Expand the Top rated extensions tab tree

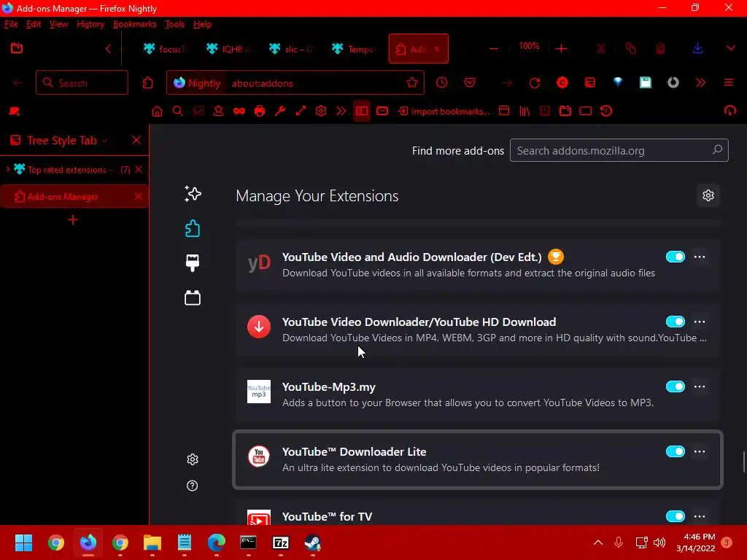click(7, 169)
